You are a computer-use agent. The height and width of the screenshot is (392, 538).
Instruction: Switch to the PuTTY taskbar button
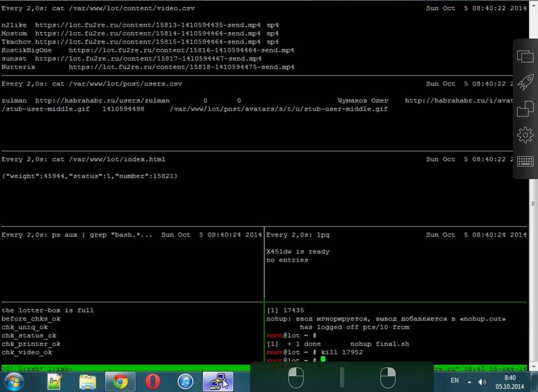pyautogui.click(x=218, y=382)
